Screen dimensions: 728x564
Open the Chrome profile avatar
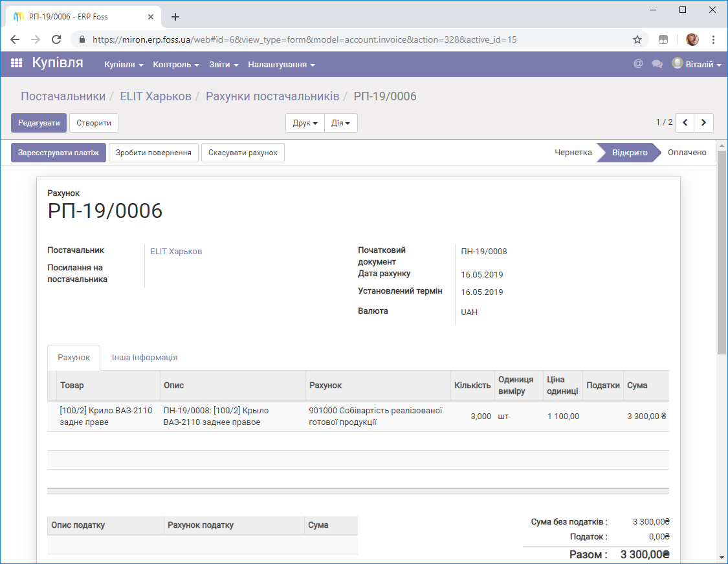pyautogui.click(x=692, y=39)
